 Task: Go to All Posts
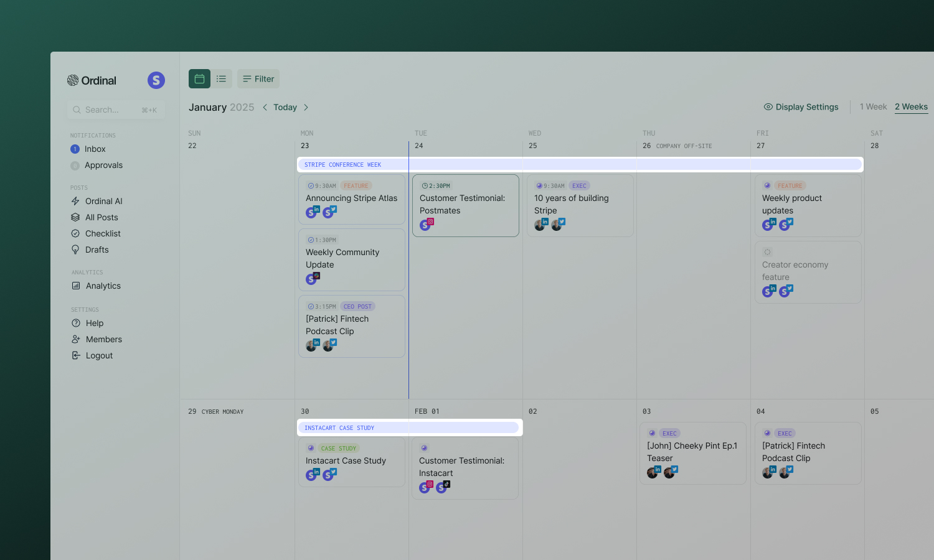click(101, 217)
